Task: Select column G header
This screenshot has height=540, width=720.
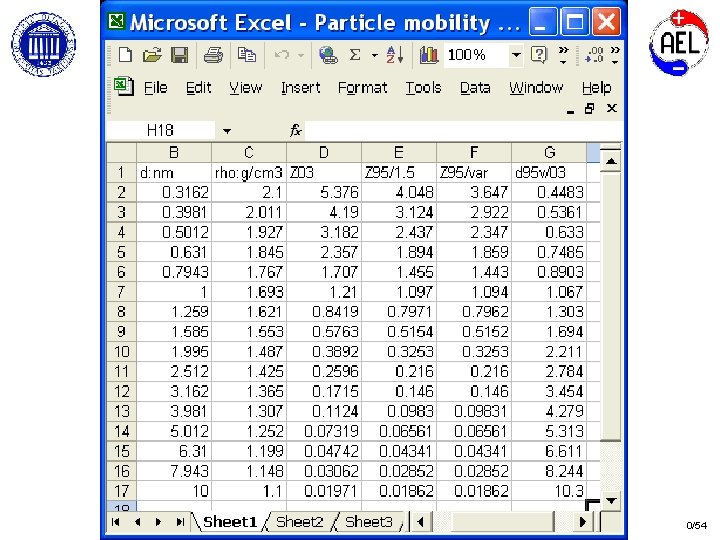Action: tap(549, 152)
